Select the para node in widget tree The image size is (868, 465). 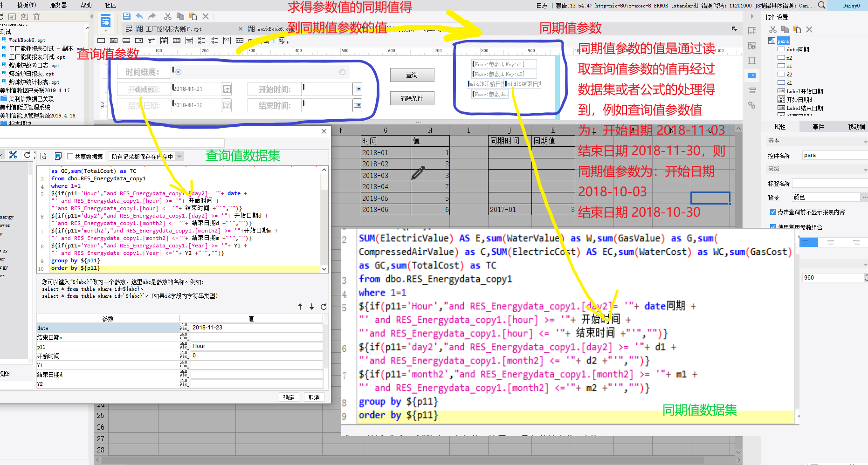783,41
